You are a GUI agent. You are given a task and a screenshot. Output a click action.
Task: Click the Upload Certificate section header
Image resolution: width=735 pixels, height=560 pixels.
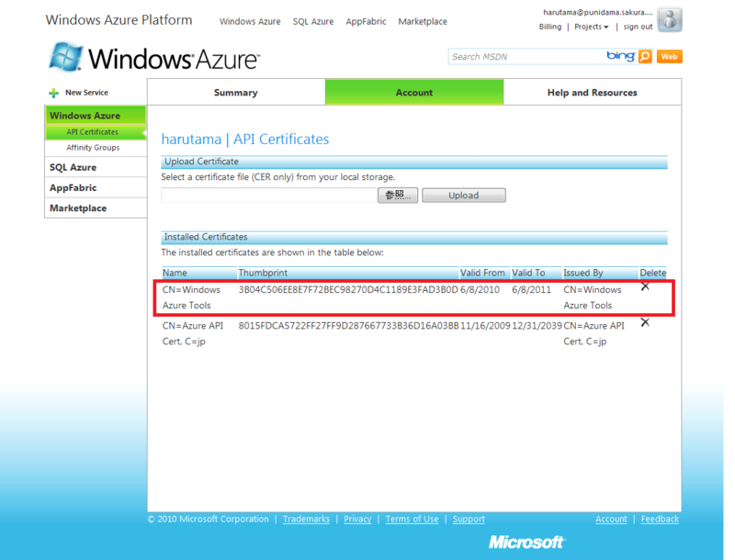414,162
